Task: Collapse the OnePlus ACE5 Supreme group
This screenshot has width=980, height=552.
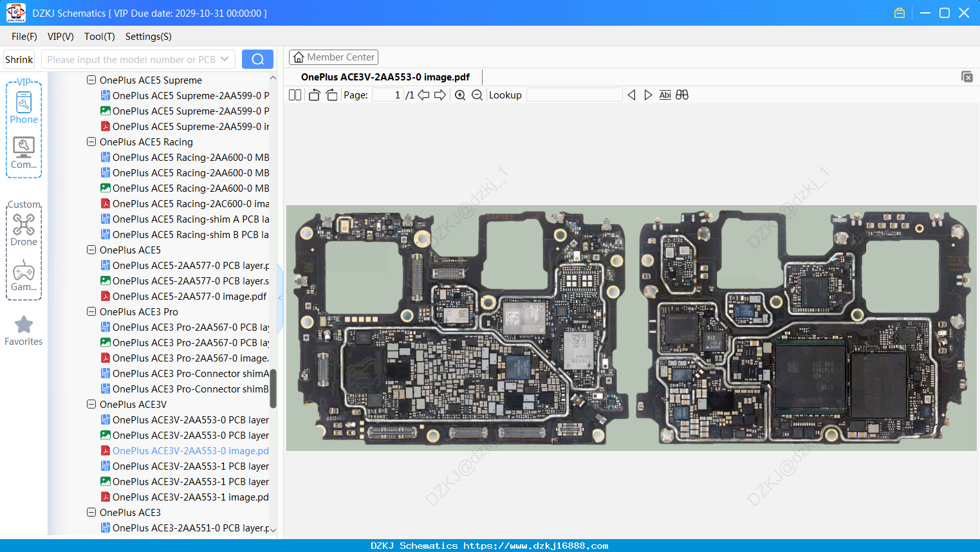Action: 91,80
